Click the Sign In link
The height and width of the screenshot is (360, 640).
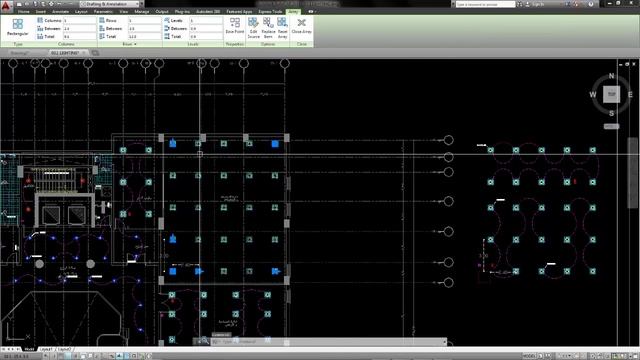[x=538, y=4]
